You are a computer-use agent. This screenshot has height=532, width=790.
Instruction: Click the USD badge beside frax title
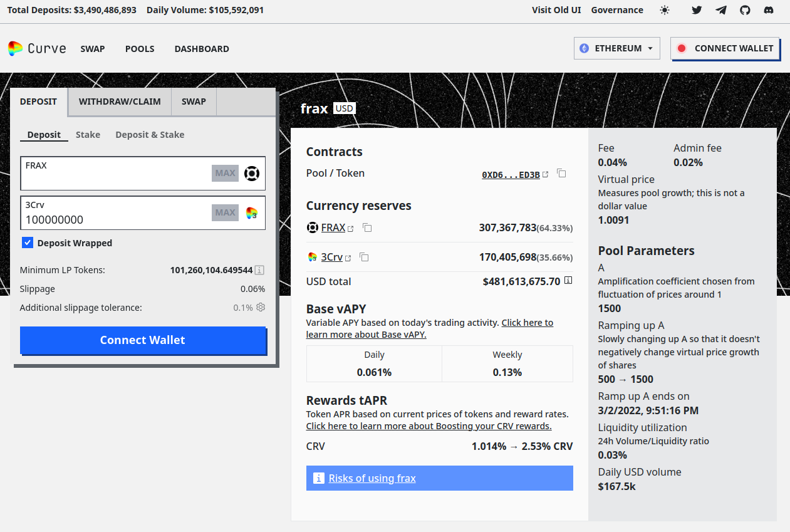click(345, 108)
